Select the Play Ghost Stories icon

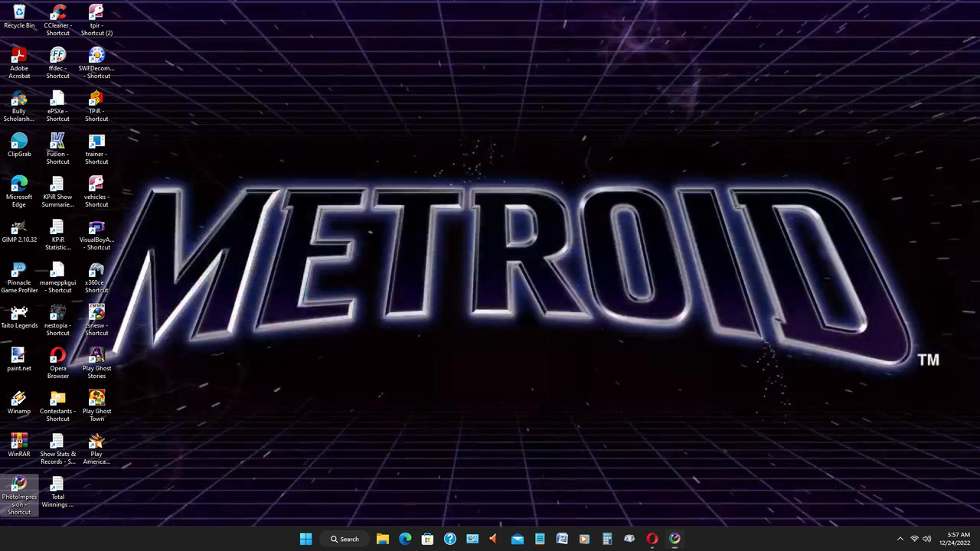click(x=96, y=363)
